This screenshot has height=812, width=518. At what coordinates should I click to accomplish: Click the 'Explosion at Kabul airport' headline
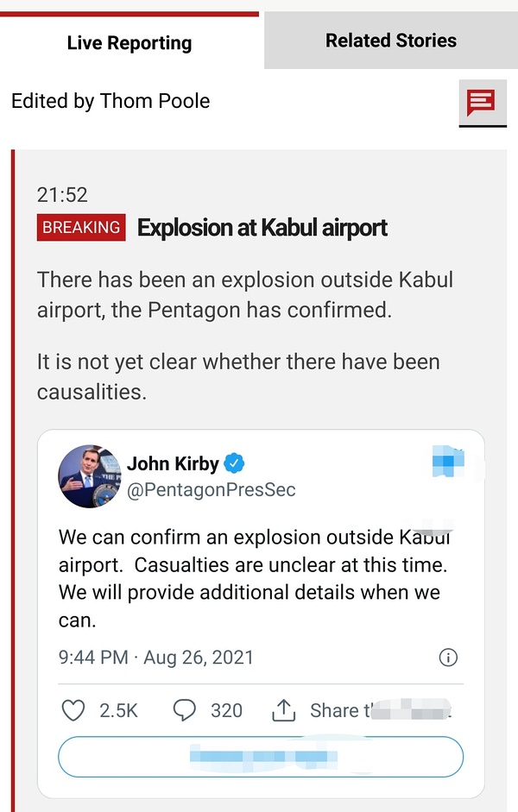pos(262,228)
